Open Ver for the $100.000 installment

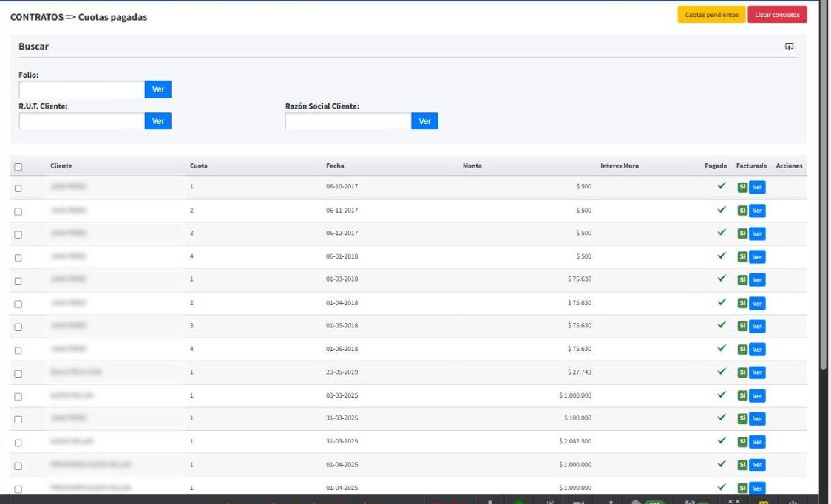[x=757, y=419]
